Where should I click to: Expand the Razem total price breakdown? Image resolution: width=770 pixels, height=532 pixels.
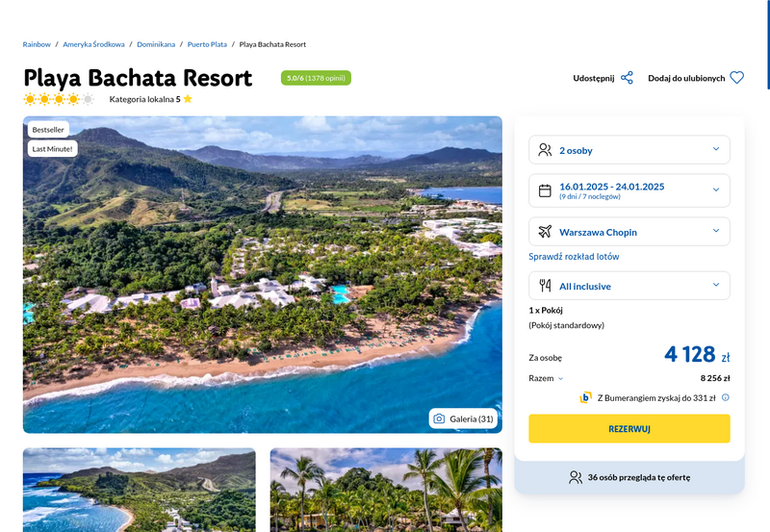click(x=546, y=378)
